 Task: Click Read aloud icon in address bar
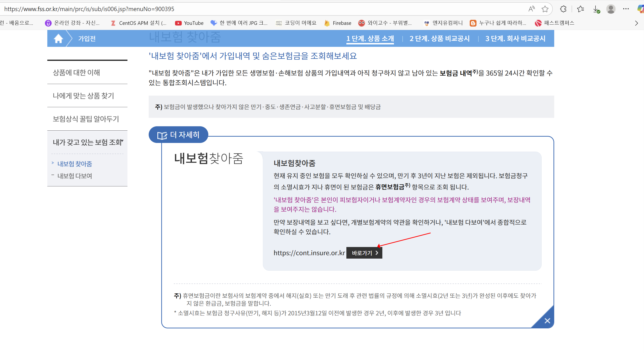531,9
